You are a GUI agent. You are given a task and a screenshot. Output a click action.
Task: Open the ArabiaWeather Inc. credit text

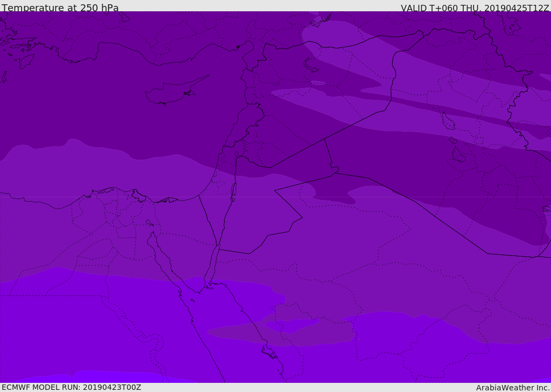tap(513, 388)
